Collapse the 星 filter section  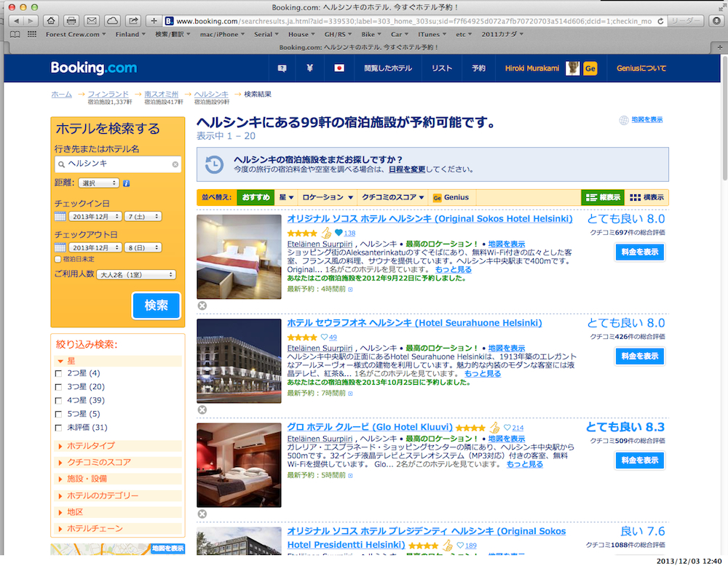tap(118, 361)
